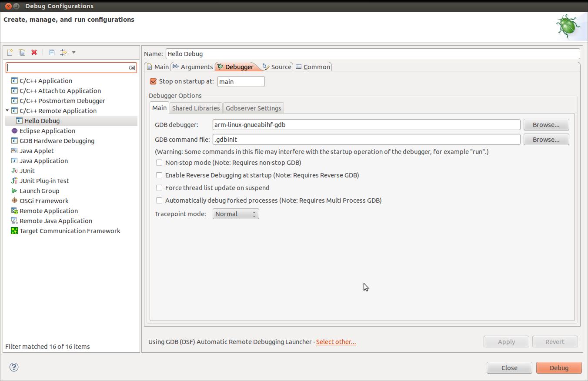Delete selected launch configuration via red X
Viewport: 588px width, 381px height.
(34, 53)
